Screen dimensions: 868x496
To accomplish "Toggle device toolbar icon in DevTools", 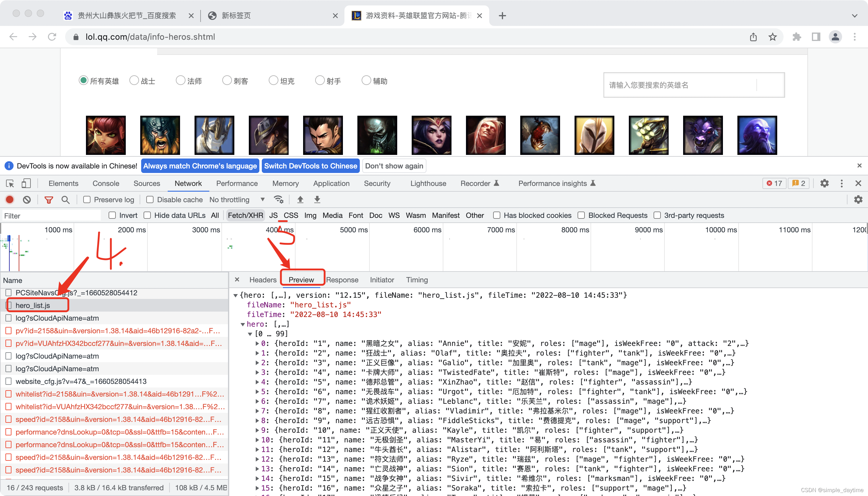I will pyautogui.click(x=26, y=184).
